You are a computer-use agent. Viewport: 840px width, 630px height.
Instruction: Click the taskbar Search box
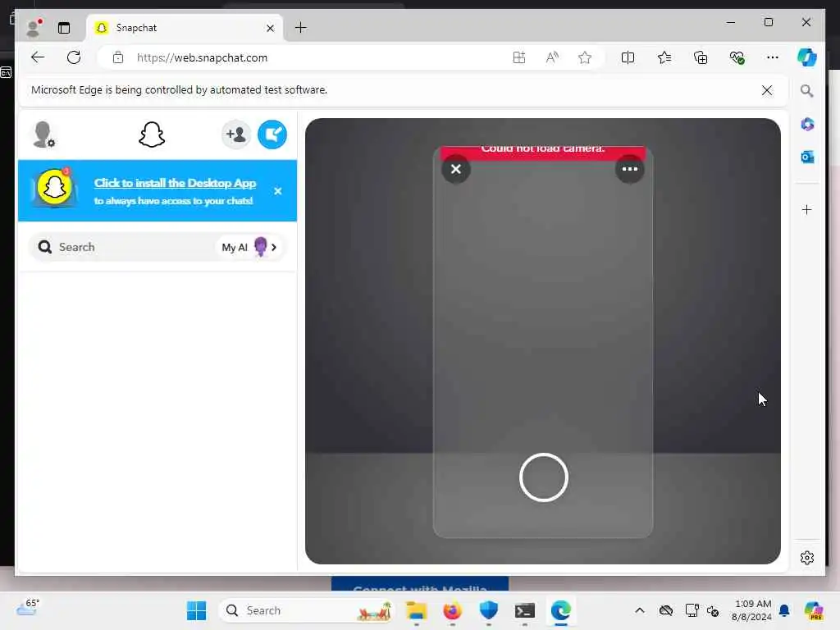pos(307,610)
